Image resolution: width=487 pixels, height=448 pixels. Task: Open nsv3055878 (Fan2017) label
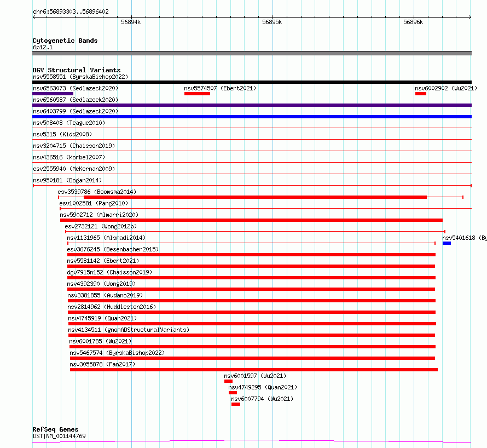(102, 364)
